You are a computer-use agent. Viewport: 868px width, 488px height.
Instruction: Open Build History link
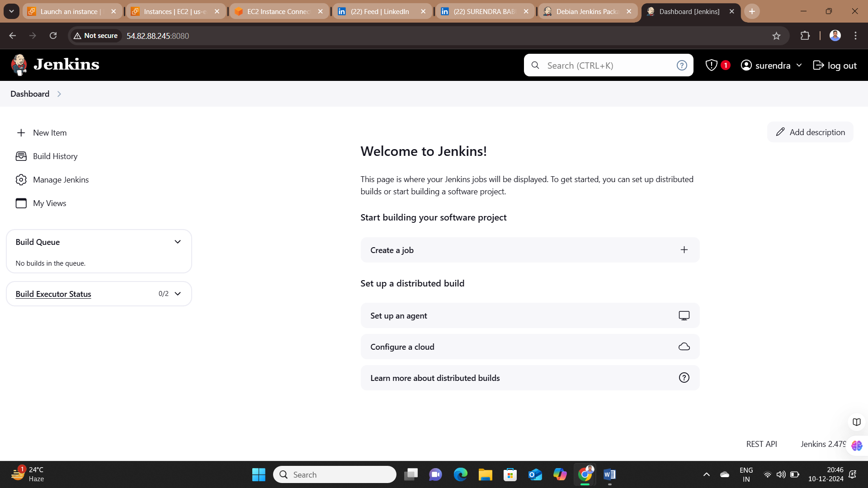(x=55, y=156)
